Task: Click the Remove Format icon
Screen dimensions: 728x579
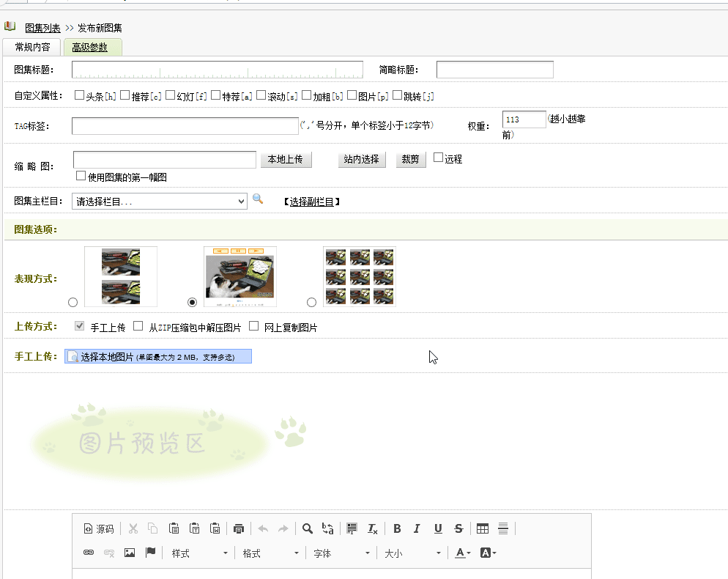Action: point(372,528)
